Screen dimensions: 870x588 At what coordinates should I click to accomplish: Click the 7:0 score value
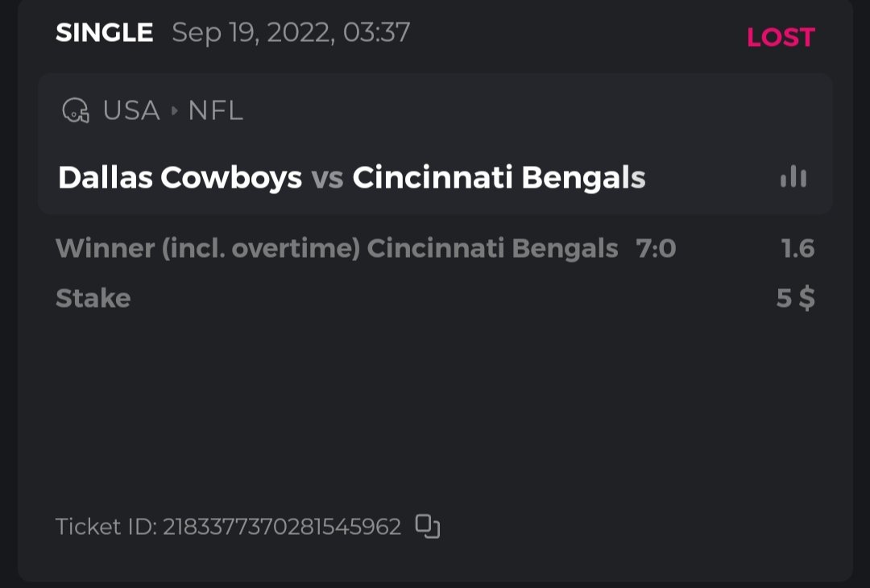[x=656, y=249]
